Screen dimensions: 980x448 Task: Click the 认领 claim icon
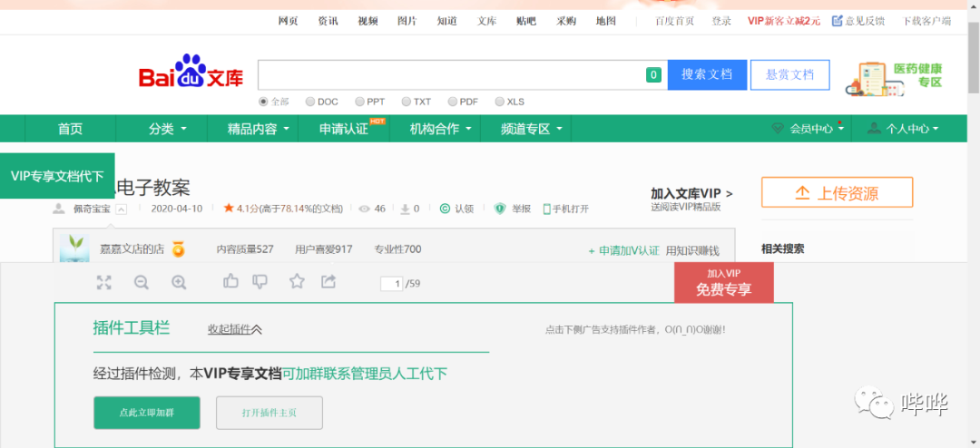tap(445, 209)
